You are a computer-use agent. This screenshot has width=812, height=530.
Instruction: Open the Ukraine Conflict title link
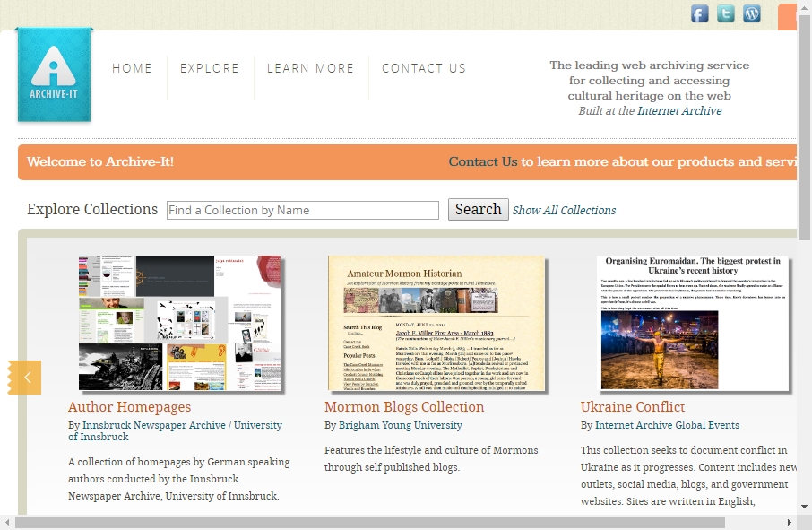tap(633, 407)
